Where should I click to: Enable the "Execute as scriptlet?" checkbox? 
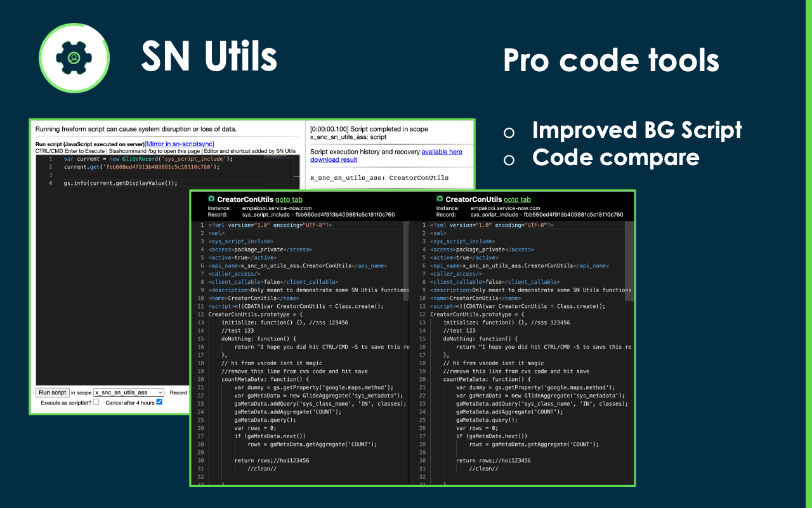[95, 401]
